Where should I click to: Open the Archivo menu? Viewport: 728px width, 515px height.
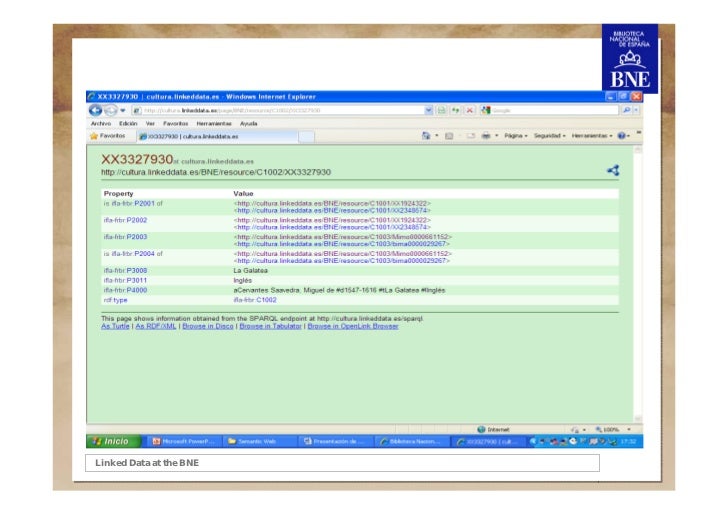coord(100,123)
